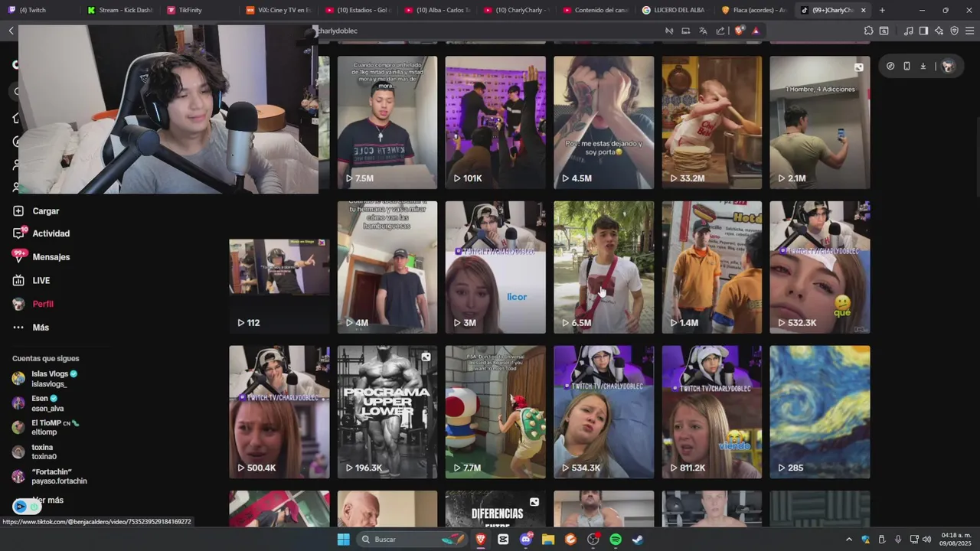Click the translate page icon in address bar
Viewport: 980px width, 551px height.
pyautogui.click(x=703, y=31)
